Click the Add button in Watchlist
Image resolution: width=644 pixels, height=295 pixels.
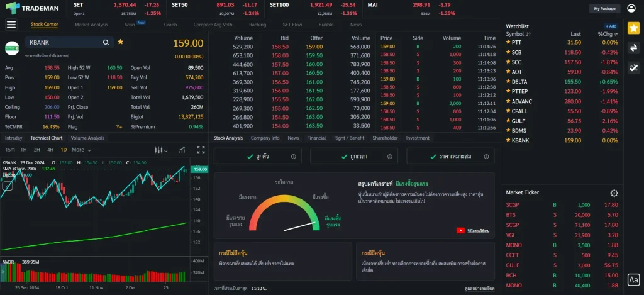(x=610, y=26)
